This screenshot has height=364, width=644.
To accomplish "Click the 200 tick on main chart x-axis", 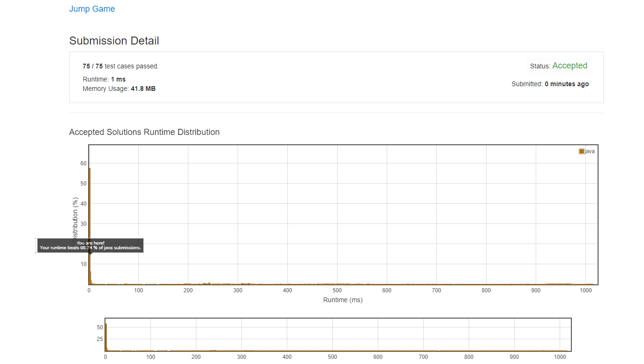I will pos(188,290).
